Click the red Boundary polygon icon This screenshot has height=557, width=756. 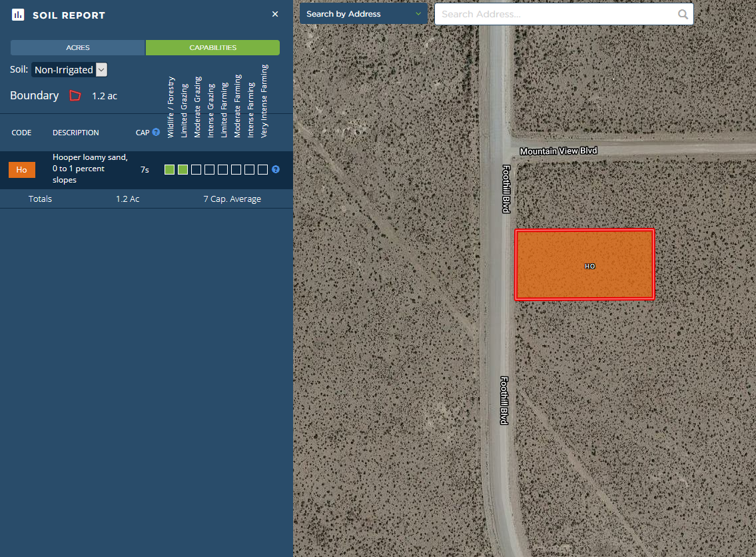click(75, 96)
